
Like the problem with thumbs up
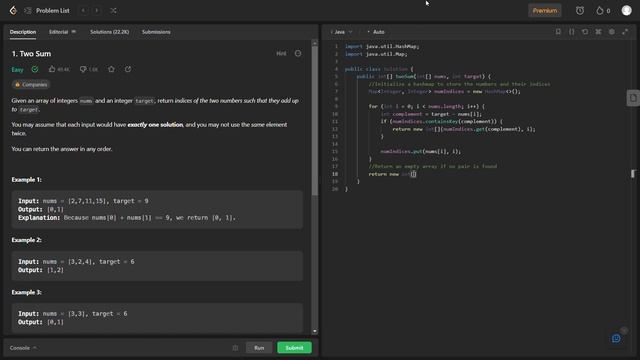[x=52, y=69]
